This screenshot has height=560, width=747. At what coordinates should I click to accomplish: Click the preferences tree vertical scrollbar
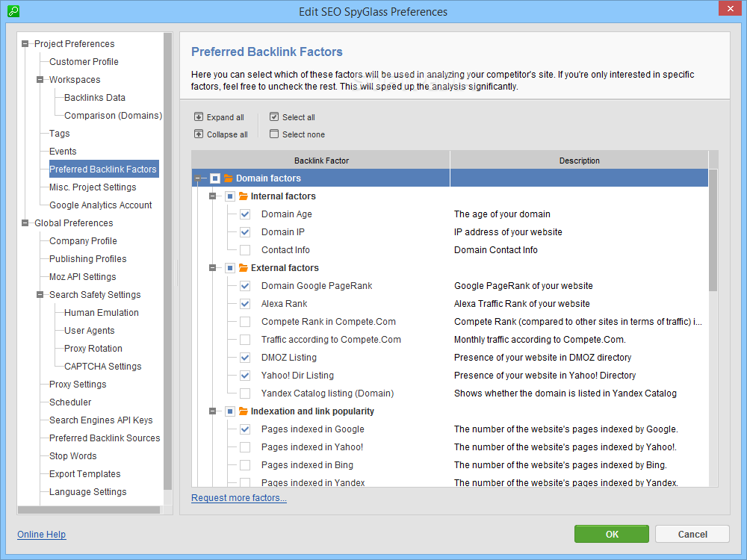pos(167,261)
